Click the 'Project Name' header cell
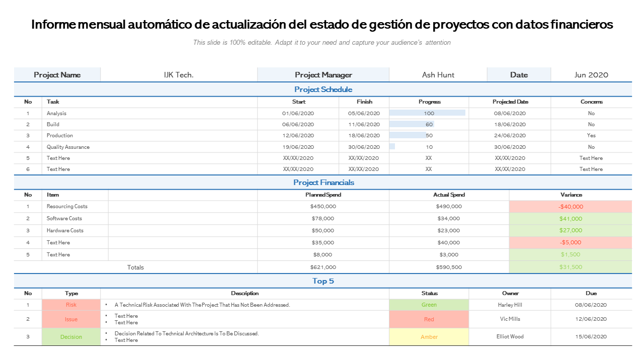This screenshot has height=362, width=644. (57, 75)
